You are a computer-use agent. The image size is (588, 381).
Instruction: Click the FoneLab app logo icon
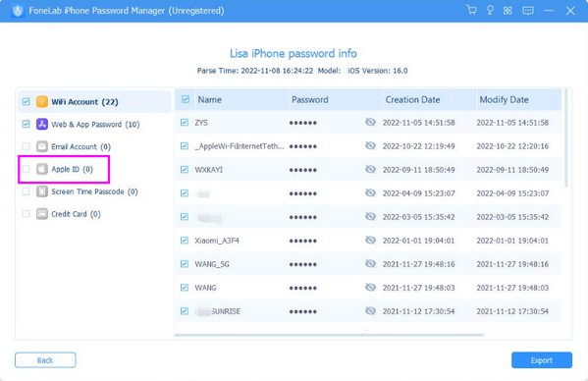click(18, 11)
